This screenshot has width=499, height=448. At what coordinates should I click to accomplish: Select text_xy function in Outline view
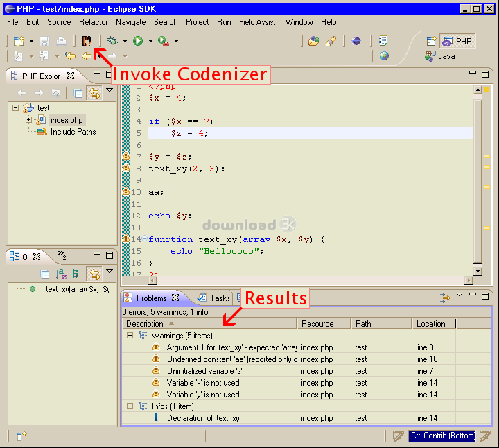pyautogui.click(x=79, y=289)
